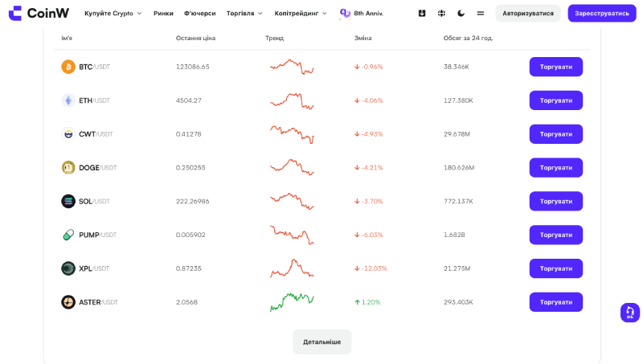This screenshot has width=643, height=364.
Task: Click the Авторизуватися login button
Action: [528, 14]
